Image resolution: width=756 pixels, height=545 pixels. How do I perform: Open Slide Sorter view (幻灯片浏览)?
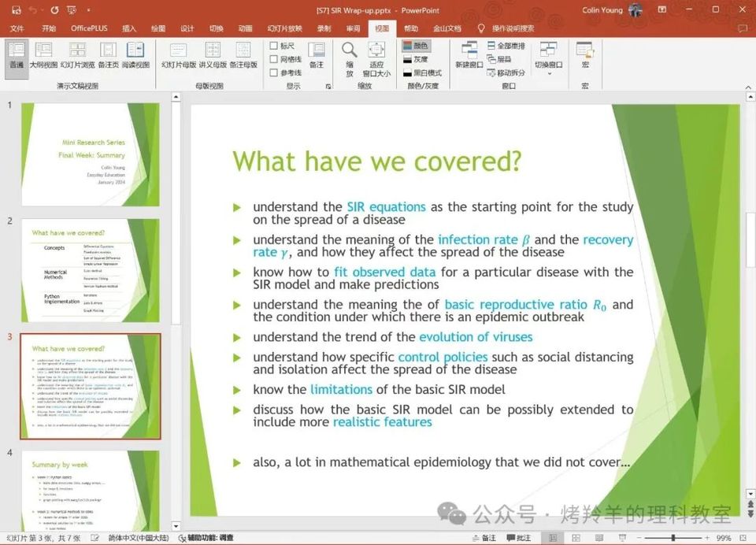click(x=77, y=55)
